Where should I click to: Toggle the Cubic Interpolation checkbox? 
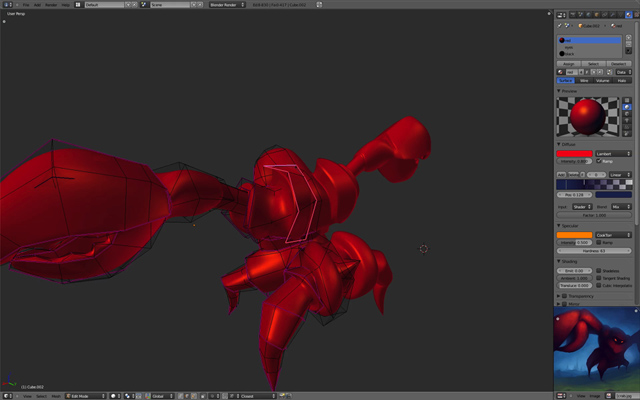pos(599,284)
